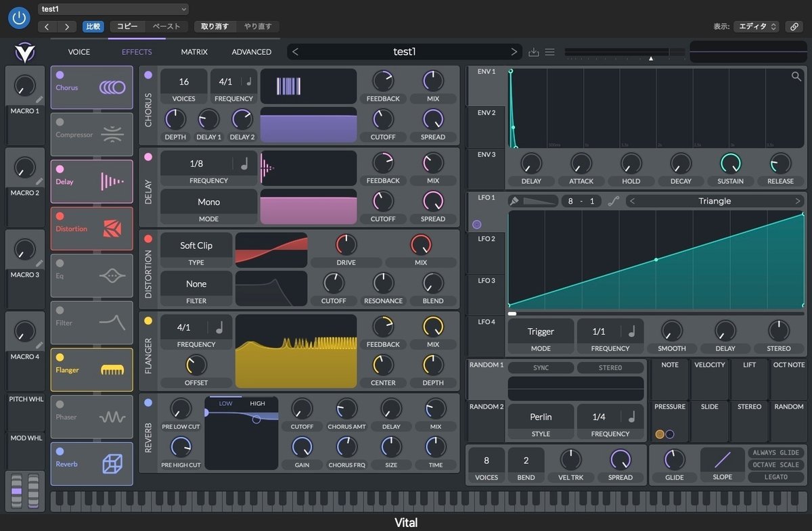Screen dimensions: 812x531
Task: Click the Reverb effect icon
Action: [x=114, y=464]
